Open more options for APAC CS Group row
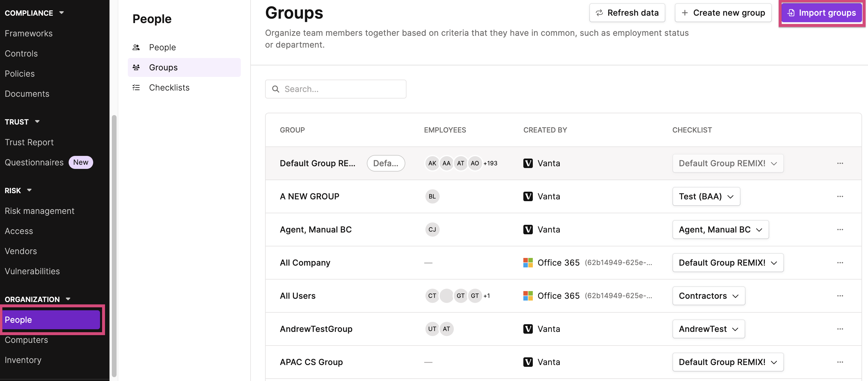Viewport: 868px width, 381px height. [x=840, y=362]
